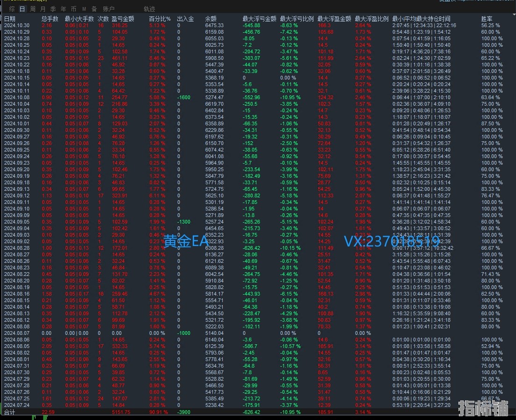The height and width of the screenshot is (420, 516).
Task: Open the 综 (summary) tab
Action: coord(12,9)
